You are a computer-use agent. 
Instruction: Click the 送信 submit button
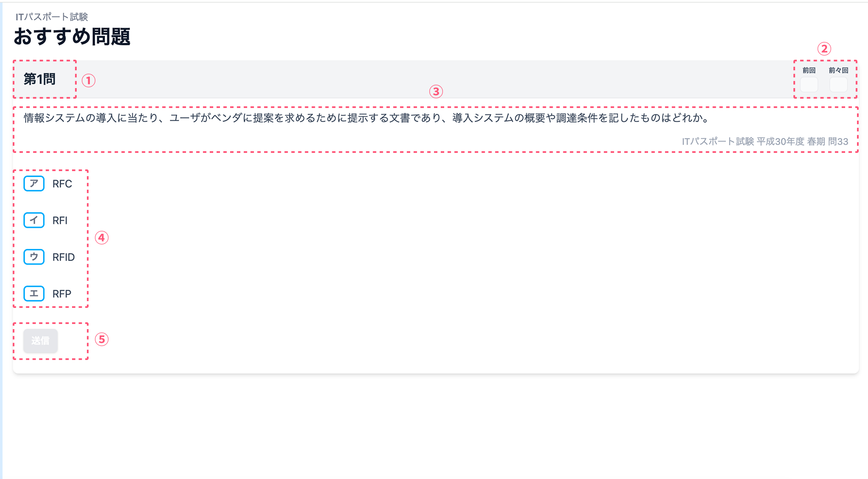click(x=40, y=341)
